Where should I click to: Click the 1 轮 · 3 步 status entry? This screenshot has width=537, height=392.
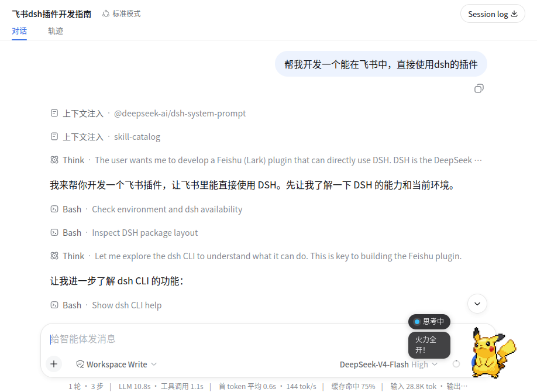coord(85,387)
